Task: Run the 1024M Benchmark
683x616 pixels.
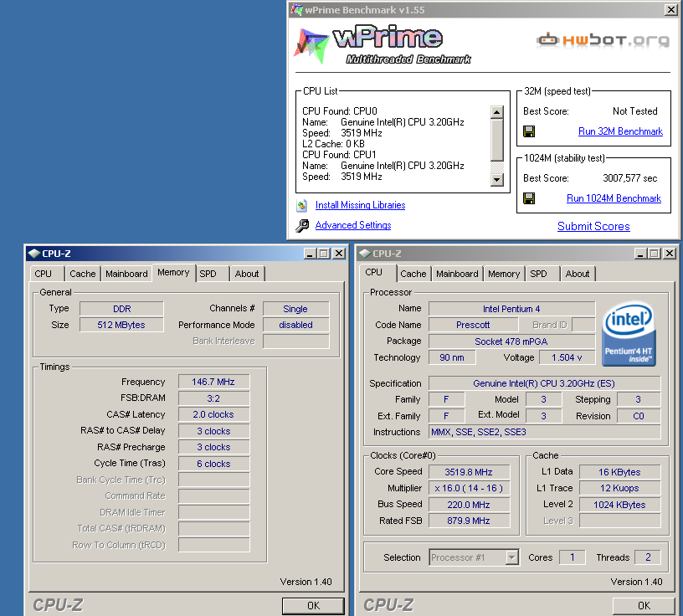Action: tap(614, 198)
